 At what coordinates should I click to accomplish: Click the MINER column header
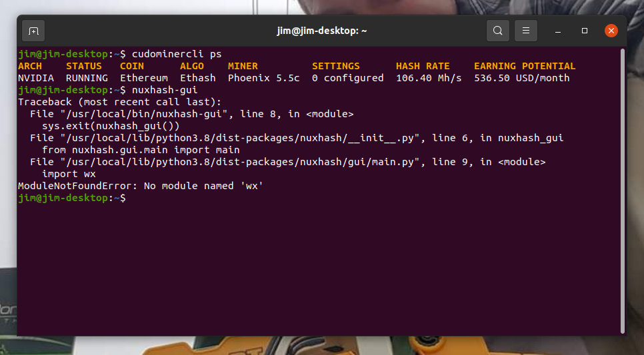(x=243, y=66)
